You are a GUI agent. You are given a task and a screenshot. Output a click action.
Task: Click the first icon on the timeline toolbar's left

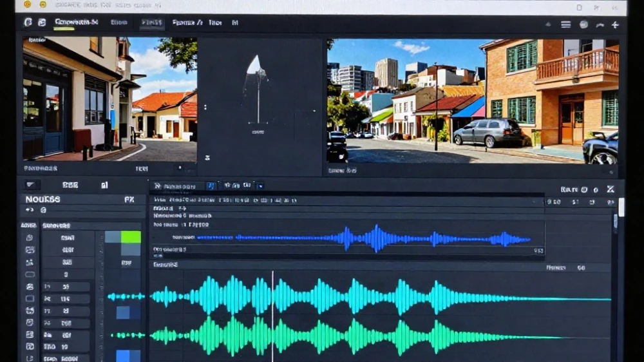click(x=157, y=186)
